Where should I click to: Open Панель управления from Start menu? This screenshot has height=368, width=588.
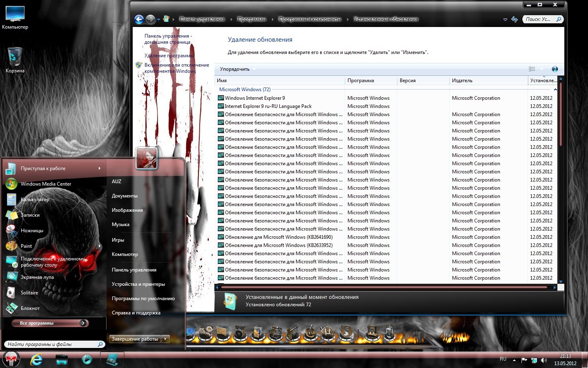(134, 270)
